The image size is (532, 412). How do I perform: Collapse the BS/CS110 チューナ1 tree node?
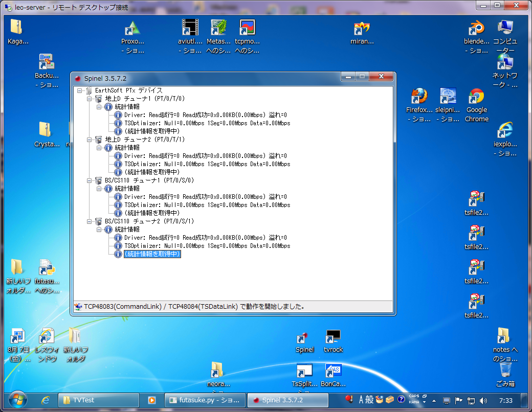90,180
